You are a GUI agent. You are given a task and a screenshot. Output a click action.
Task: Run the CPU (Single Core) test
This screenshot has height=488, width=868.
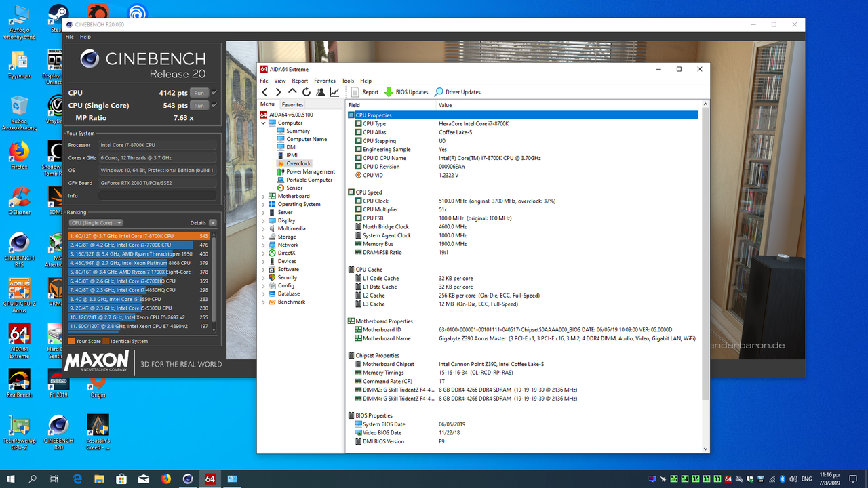(199, 106)
